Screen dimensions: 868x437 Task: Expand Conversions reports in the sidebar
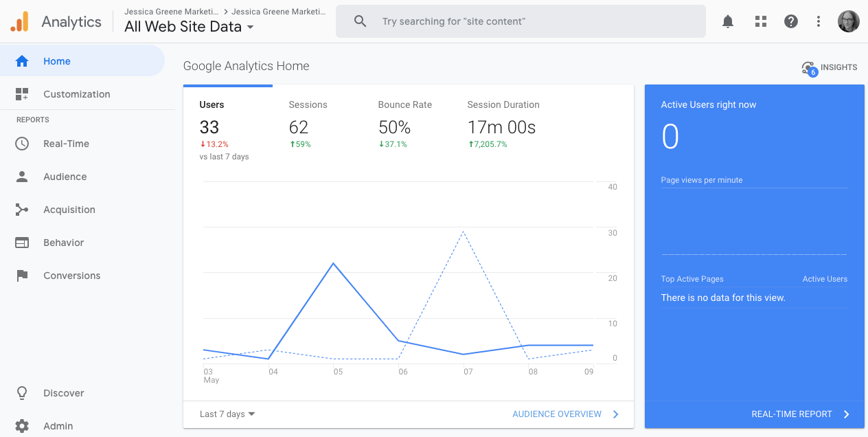82,276
